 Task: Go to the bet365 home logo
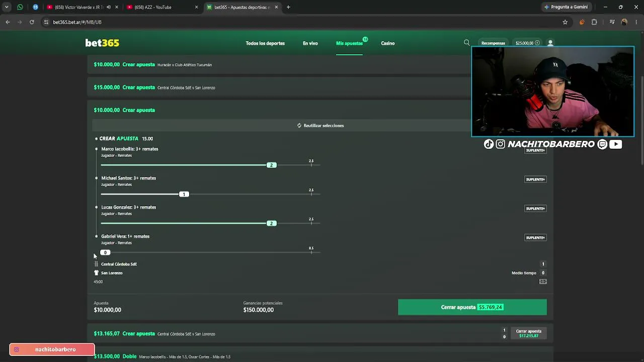102,43
